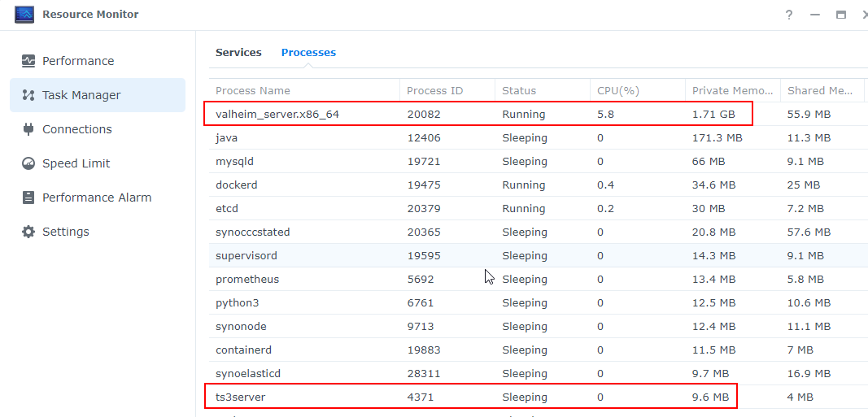Screen dimensions: 868x417
Task: Select the synoelasticd process row
Action: point(539,373)
